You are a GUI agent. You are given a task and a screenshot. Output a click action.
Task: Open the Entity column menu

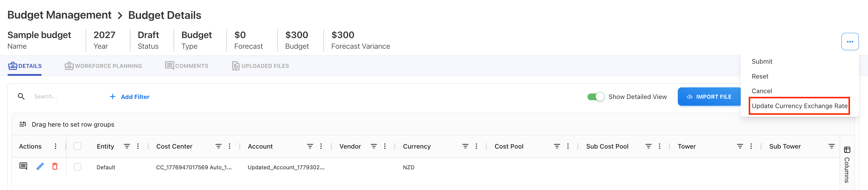coord(138,146)
